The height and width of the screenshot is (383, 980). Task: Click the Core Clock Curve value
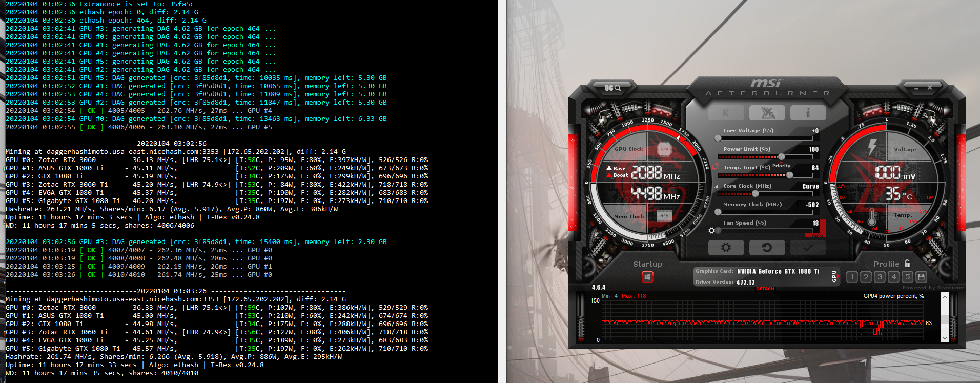(x=810, y=186)
